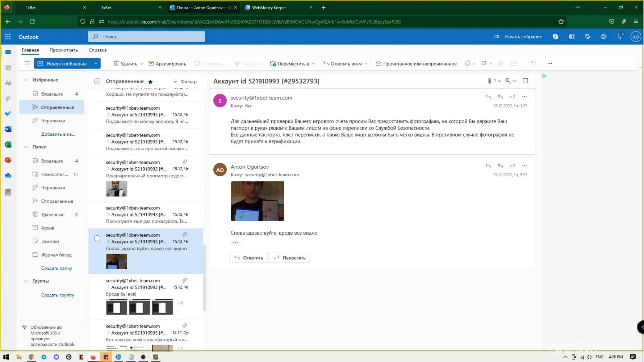The height and width of the screenshot is (362, 644).
Task: Click the Создать папку link
Action: pos(57,268)
